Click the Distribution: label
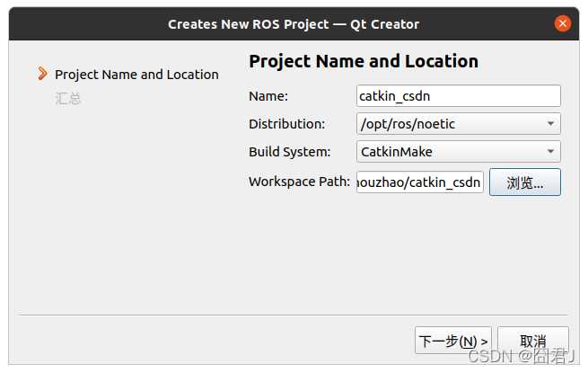This screenshot has height=373, width=588. point(286,124)
